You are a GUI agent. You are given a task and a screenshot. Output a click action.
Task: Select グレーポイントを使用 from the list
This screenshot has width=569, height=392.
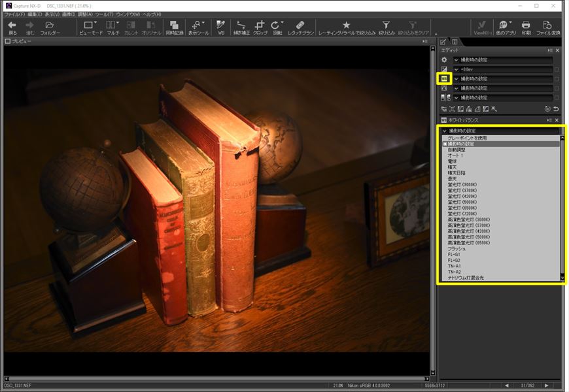pos(501,138)
